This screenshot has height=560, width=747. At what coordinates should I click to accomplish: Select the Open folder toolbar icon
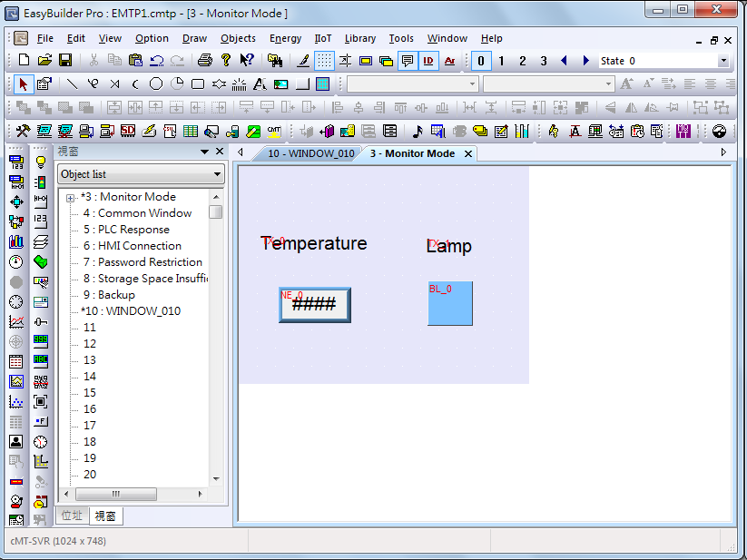coord(44,61)
